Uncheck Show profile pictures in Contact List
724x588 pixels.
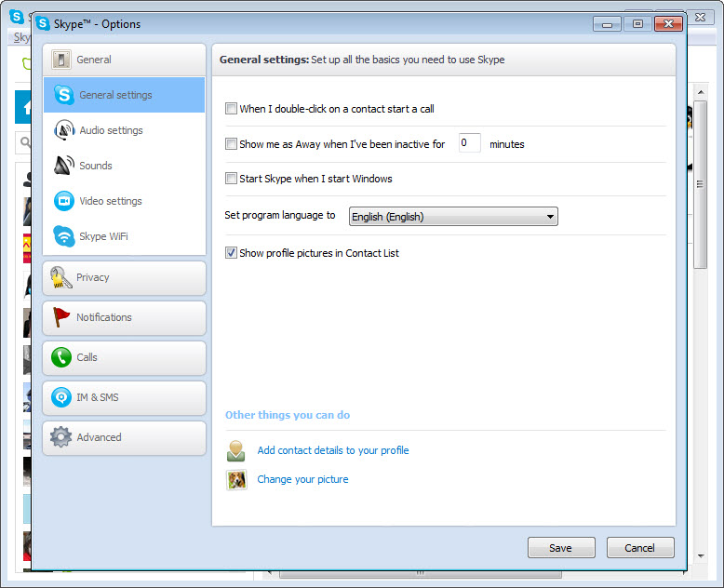(231, 253)
